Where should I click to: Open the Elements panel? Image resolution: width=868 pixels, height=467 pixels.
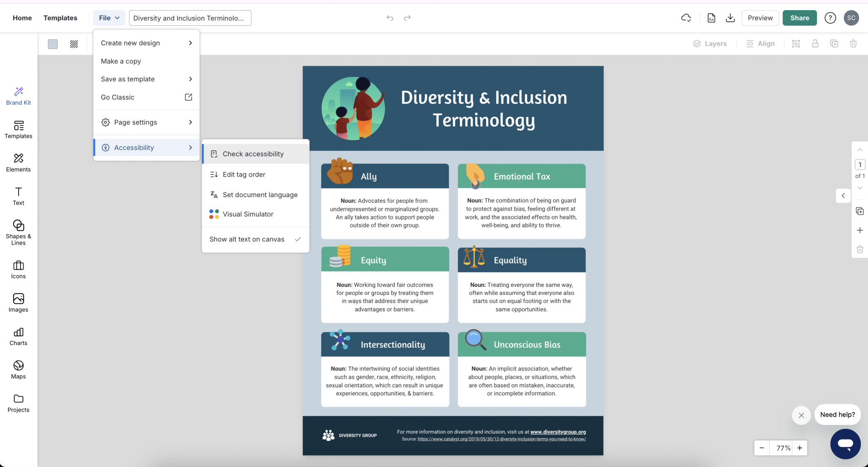(18, 163)
